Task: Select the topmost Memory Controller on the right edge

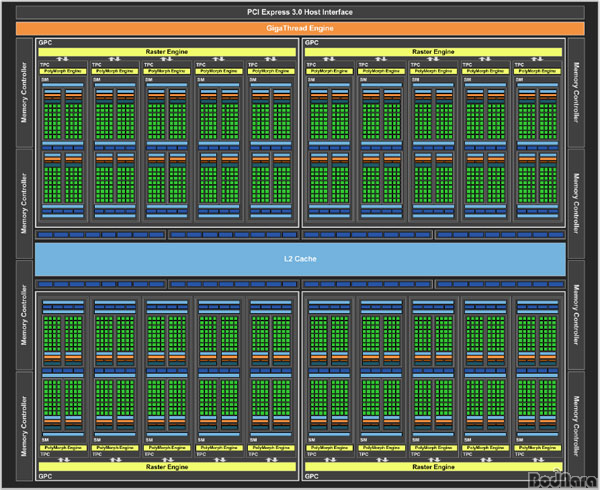Action: [x=578, y=95]
